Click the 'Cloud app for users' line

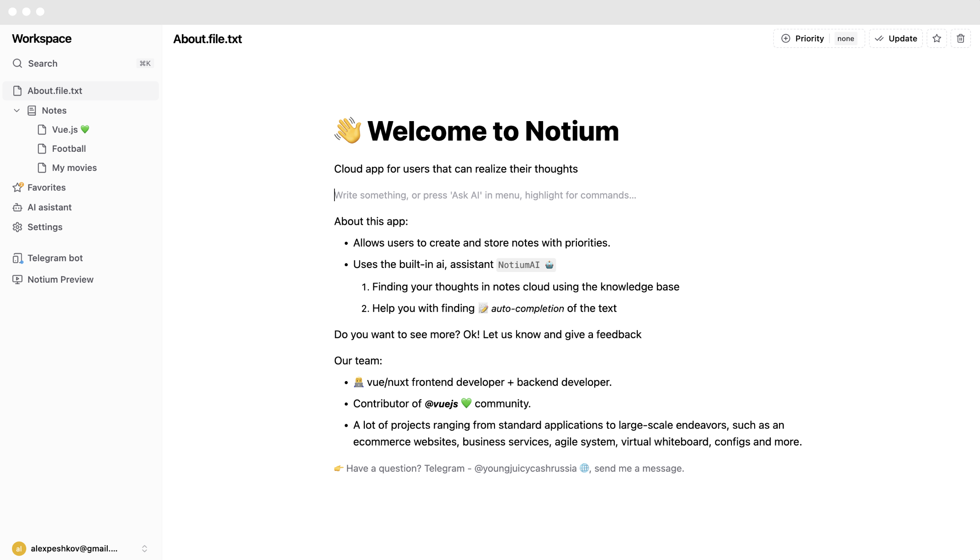tap(456, 169)
